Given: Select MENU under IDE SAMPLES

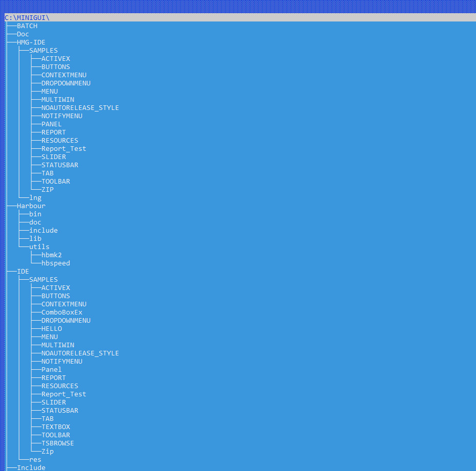Looking at the screenshot, I should point(50,337).
